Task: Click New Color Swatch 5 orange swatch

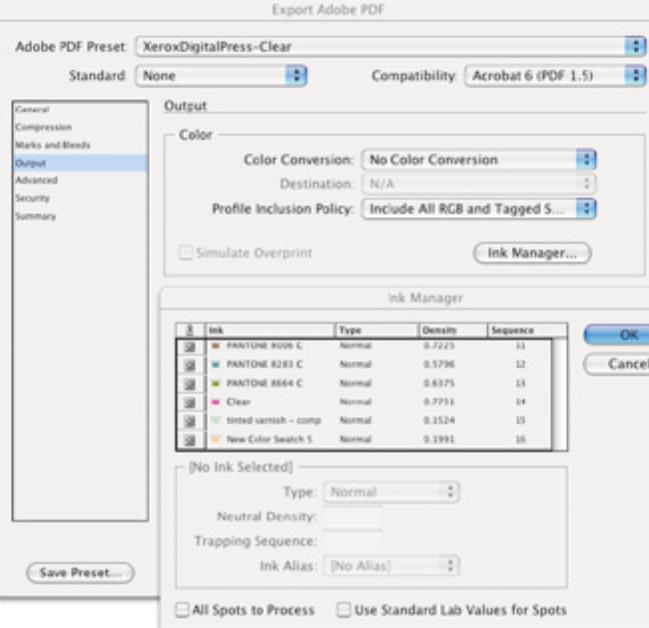Action: (215, 440)
